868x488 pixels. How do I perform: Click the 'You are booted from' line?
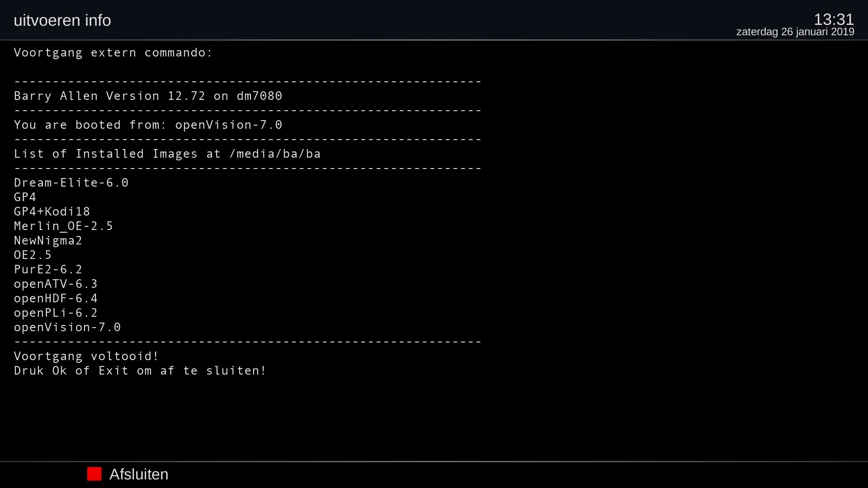click(x=148, y=125)
